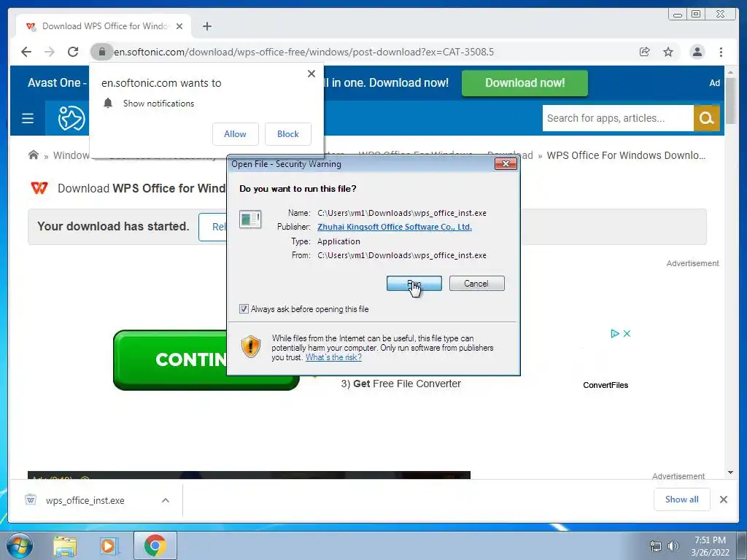Click the WPS Office logo icon
Image resolution: width=747 pixels, height=560 pixels.
(39, 188)
